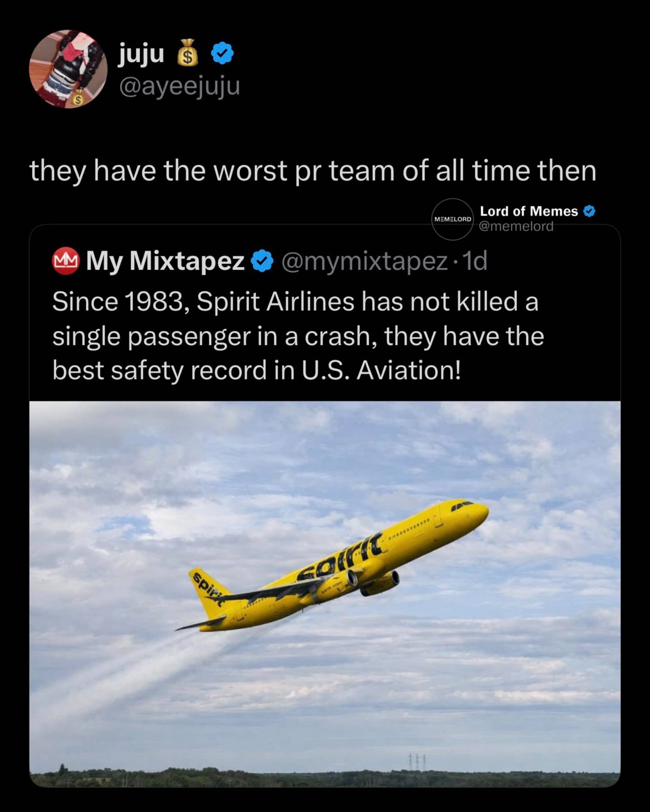Tap the @memelord handle

click(516, 226)
